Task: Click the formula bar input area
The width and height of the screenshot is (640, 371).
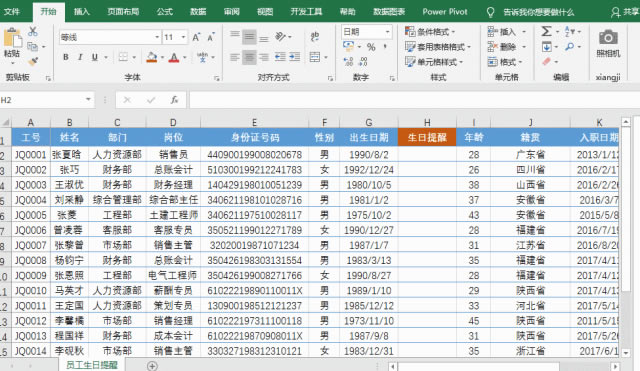Action: (x=414, y=100)
